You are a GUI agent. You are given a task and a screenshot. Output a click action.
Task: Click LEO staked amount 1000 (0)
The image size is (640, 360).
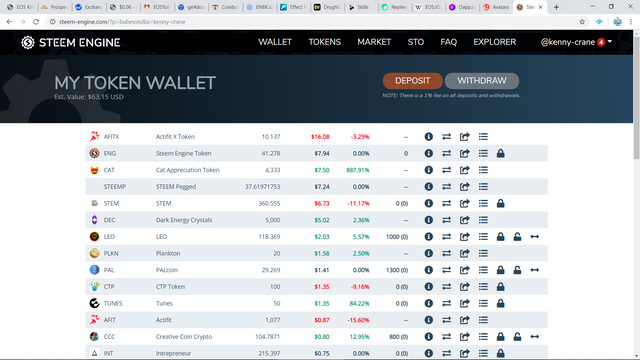397,237
